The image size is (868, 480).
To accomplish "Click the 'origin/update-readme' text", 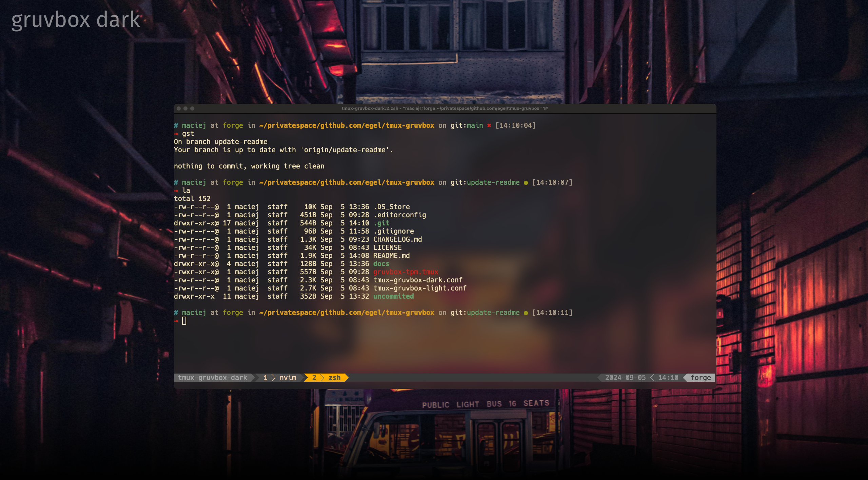I will (345, 150).
